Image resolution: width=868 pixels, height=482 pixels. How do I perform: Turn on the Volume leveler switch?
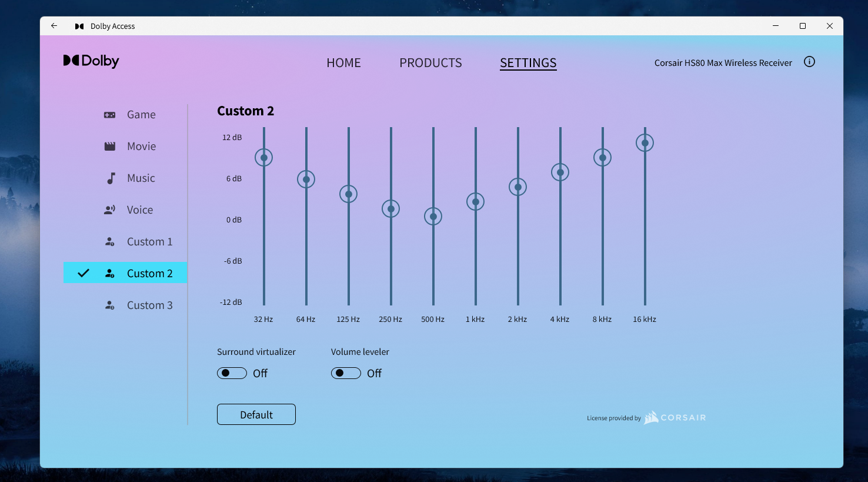tap(346, 373)
